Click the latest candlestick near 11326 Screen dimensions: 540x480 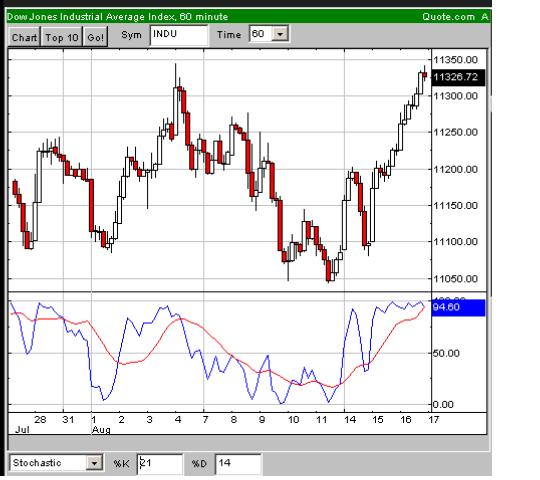[425, 74]
